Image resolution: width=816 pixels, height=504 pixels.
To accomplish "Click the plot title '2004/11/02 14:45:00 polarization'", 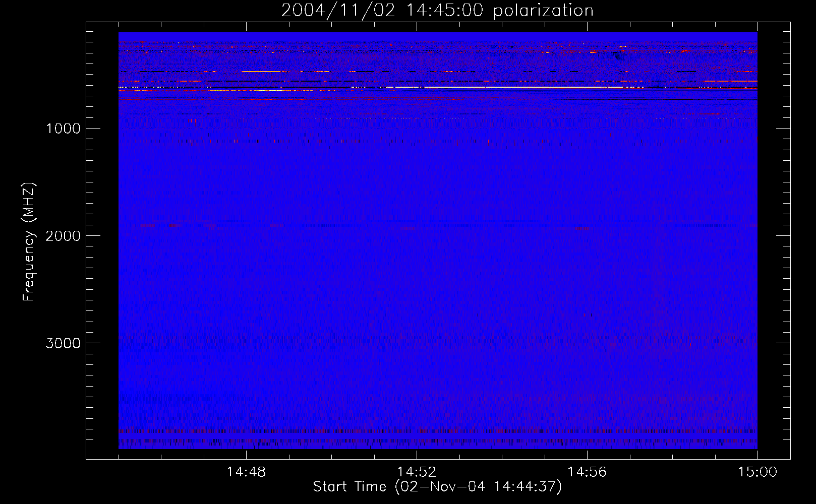I will point(437,11).
